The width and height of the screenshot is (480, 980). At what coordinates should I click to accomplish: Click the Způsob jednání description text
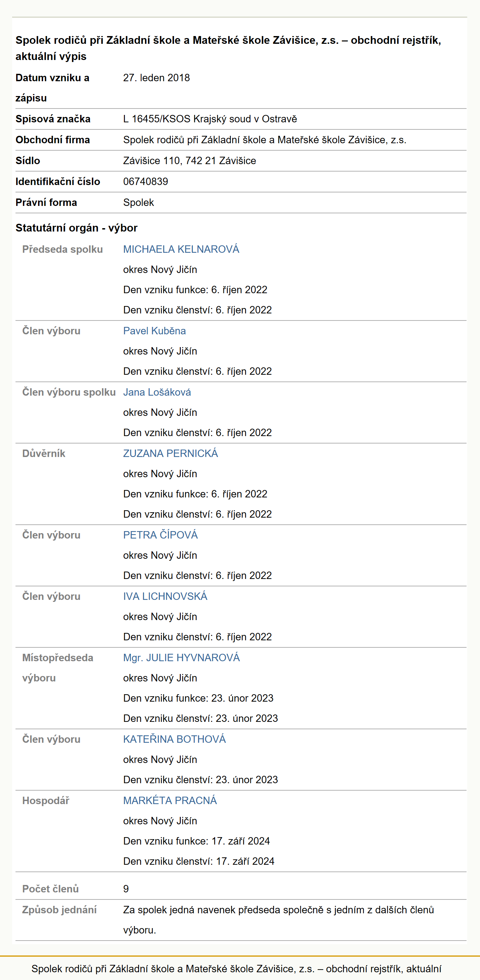279,920
